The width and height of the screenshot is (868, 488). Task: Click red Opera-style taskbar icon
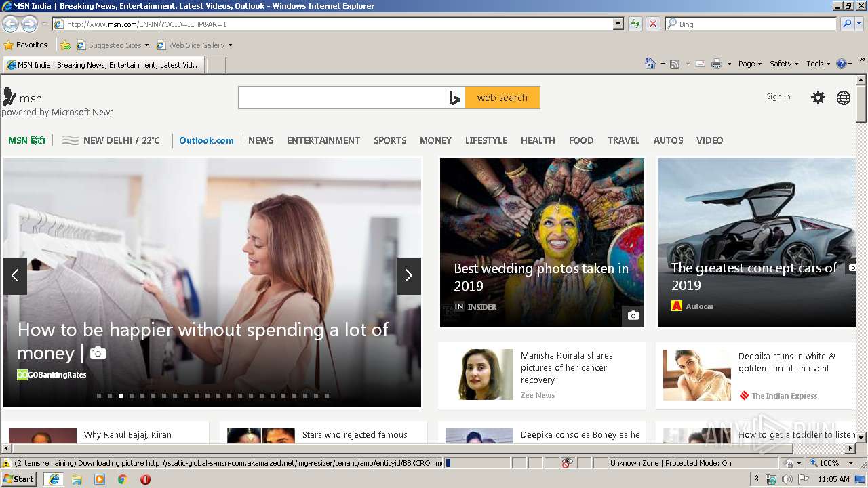[x=145, y=479]
